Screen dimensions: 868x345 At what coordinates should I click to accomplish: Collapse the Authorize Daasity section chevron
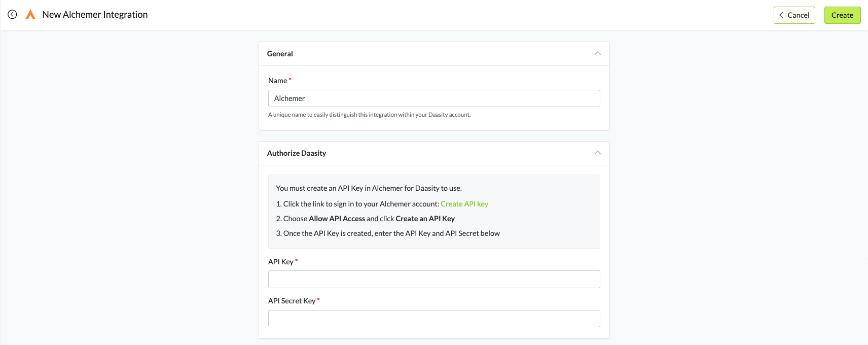[597, 153]
